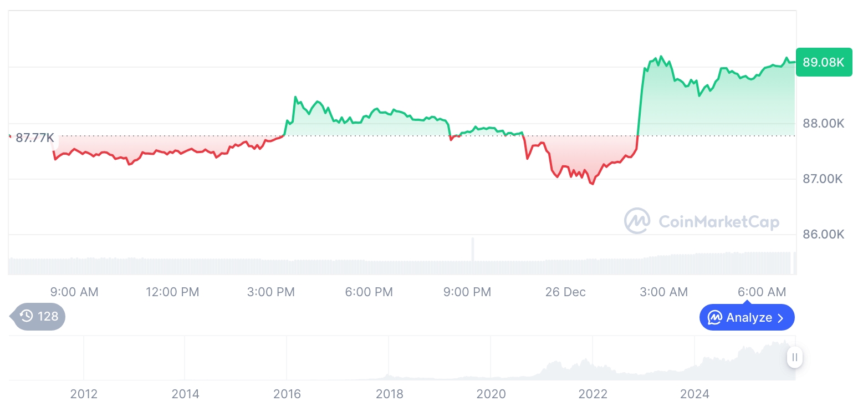Click the CoinMarketCap logo inside Analyze button
Image resolution: width=868 pixels, height=406 pixels.
(x=715, y=318)
